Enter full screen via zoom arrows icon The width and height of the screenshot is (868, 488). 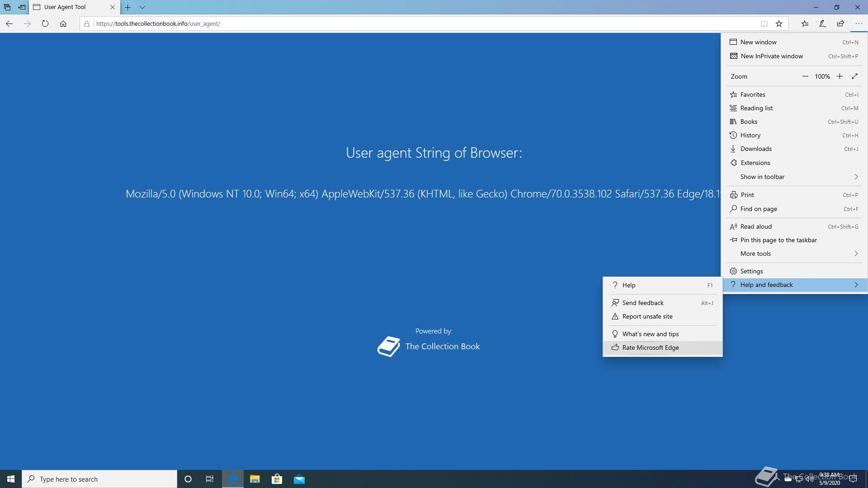[854, 76]
